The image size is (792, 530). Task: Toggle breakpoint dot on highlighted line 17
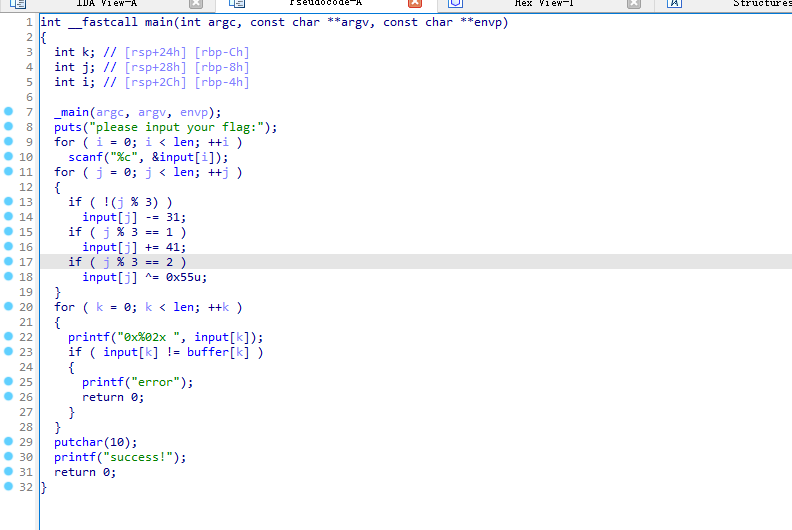click(8, 262)
